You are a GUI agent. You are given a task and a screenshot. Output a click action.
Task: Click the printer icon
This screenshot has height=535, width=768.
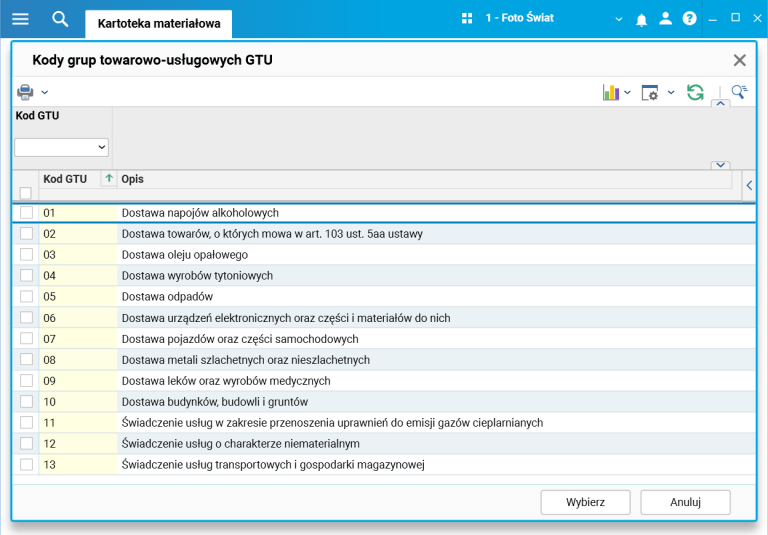click(x=25, y=92)
